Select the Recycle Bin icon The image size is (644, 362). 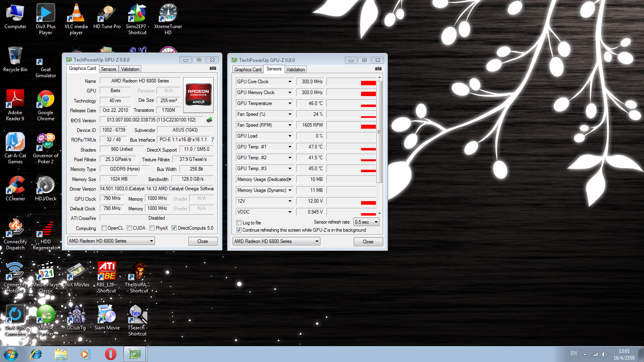(x=15, y=59)
